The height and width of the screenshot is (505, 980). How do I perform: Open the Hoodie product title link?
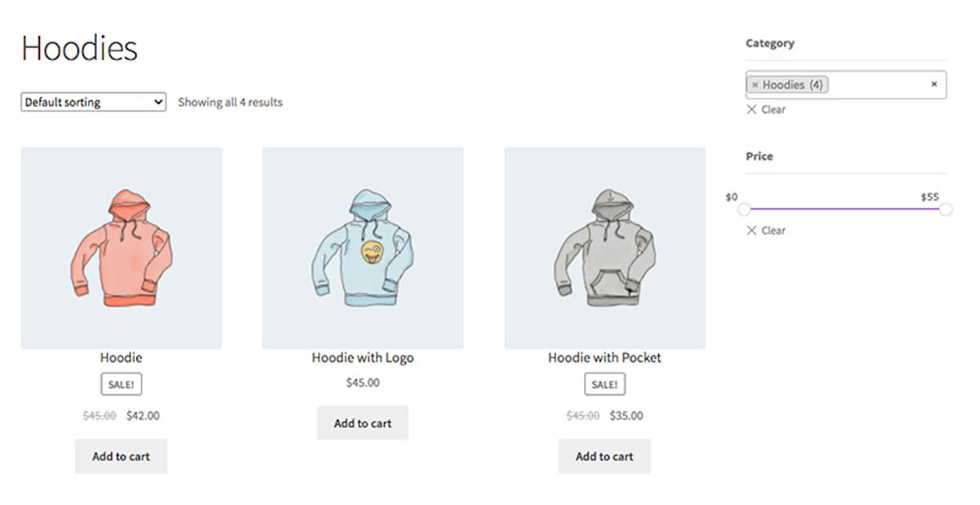(121, 358)
